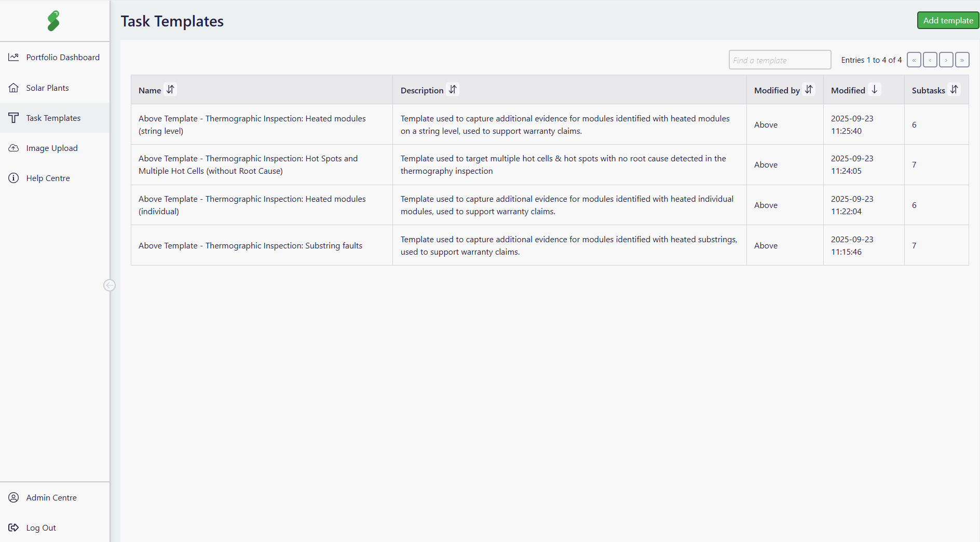Click the Task Templates sidebar icon
The width and height of the screenshot is (980, 542).
pyautogui.click(x=13, y=118)
